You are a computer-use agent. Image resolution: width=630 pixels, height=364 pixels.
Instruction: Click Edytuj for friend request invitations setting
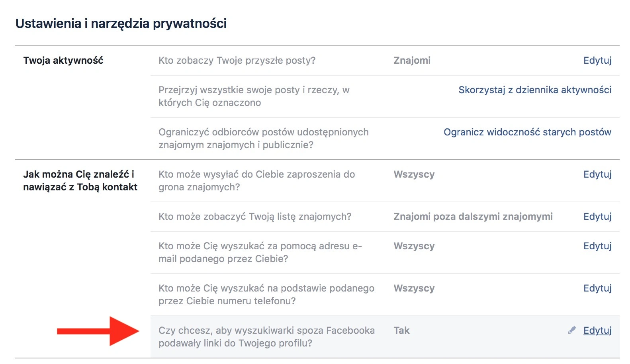pyautogui.click(x=597, y=174)
